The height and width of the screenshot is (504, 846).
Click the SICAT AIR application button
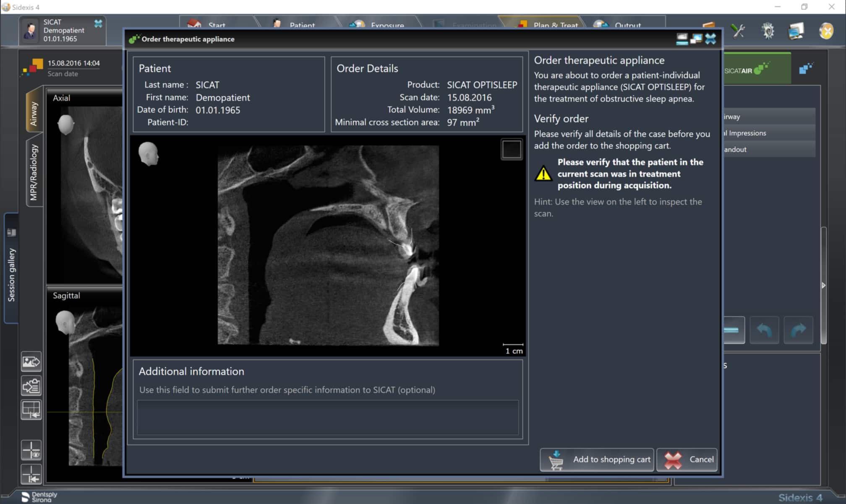click(x=757, y=69)
